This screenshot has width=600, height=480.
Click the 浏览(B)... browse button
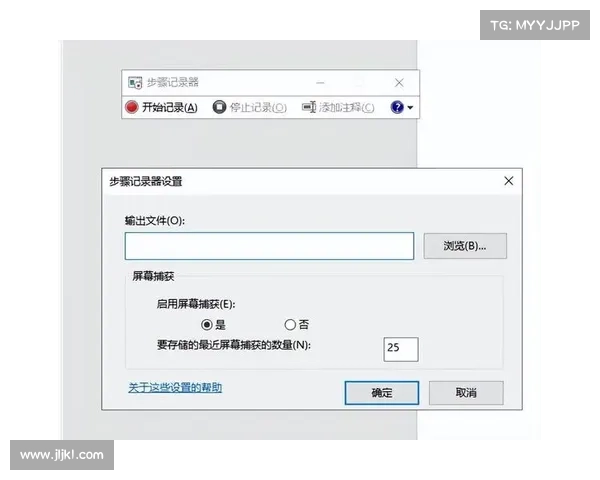coord(465,246)
